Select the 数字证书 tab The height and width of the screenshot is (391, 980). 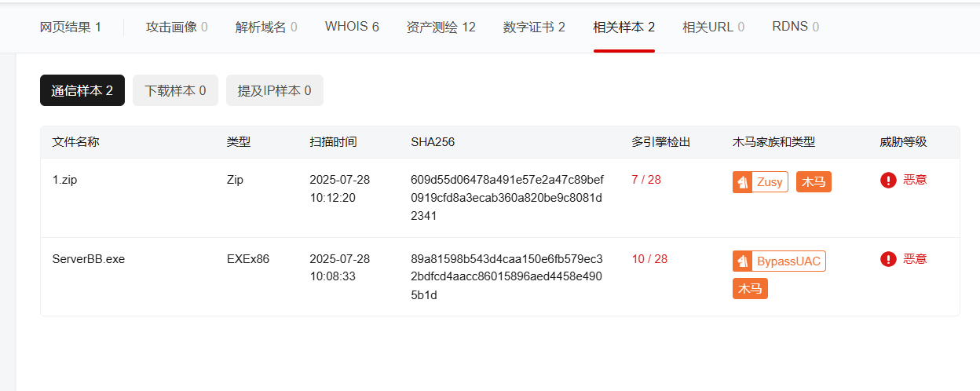click(534, 27)
